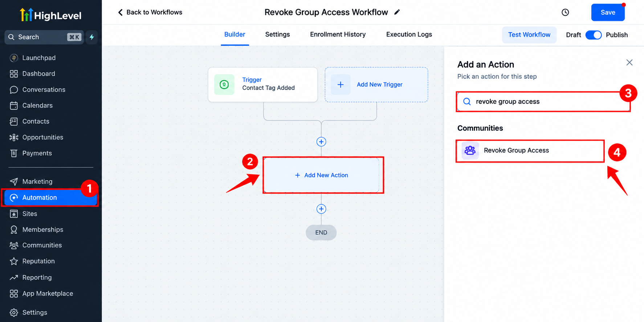This screenshot has height=322, width=644.
Task: Open the Enrollment History tab
Action: [x=338, y=34]
